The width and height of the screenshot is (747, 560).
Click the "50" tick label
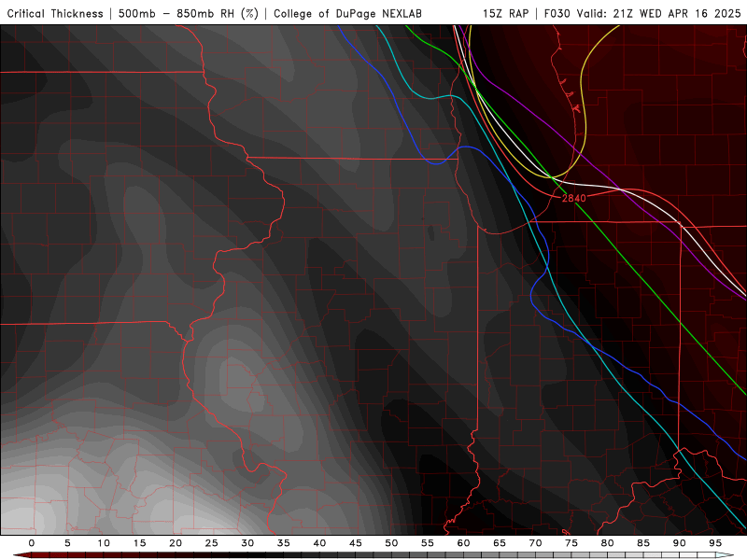pyautogui.click(x=391, y=543)
